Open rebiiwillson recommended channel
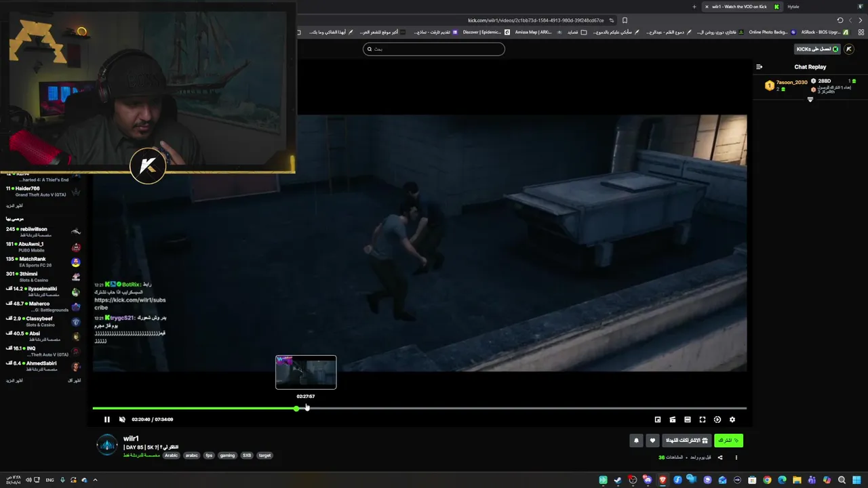This screenshot has width=868, height=488. 43,232
